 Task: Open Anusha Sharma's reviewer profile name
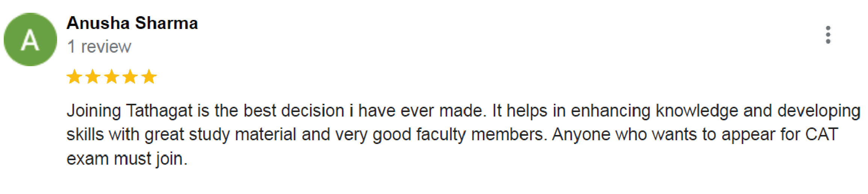pos(132,23)
